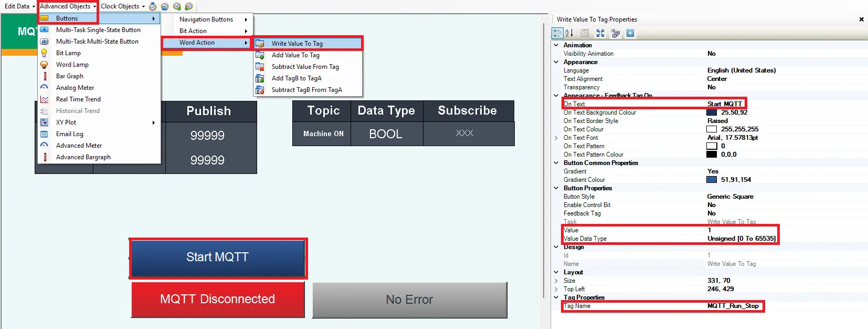This screenshot has width=868, height=329.
Task: Expand the Size property row
Action: pos(556,281)
